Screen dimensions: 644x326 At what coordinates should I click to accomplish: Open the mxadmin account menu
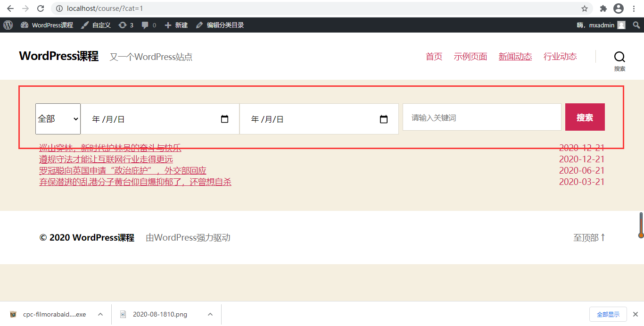[x=601, y=25]
